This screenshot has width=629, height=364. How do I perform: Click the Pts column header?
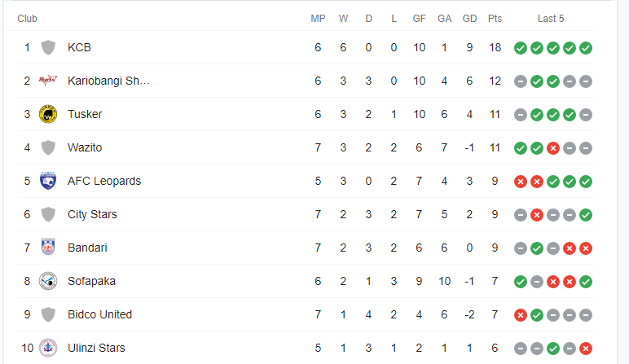tap(495, 19)
